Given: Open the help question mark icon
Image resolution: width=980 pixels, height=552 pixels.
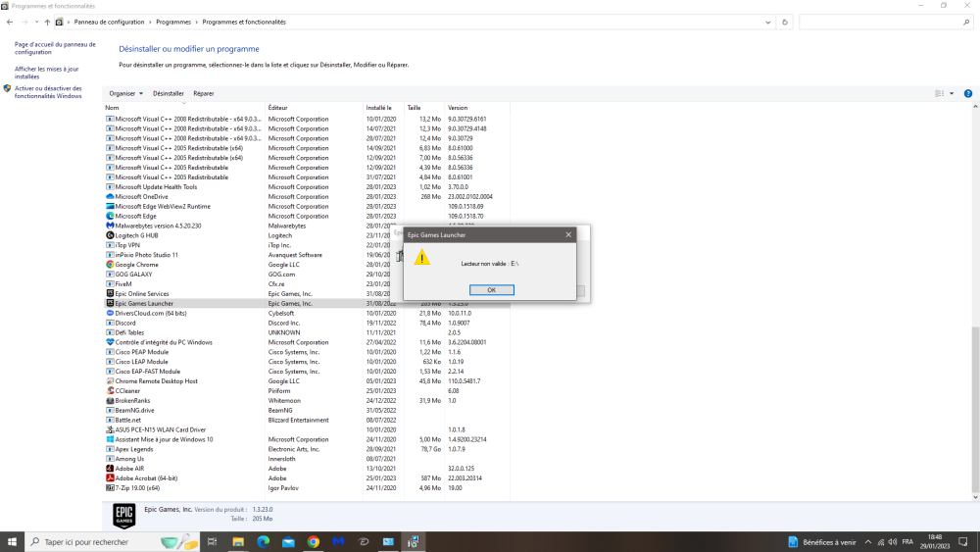Looking at the screenshot, I should click(x=967, y=94).
